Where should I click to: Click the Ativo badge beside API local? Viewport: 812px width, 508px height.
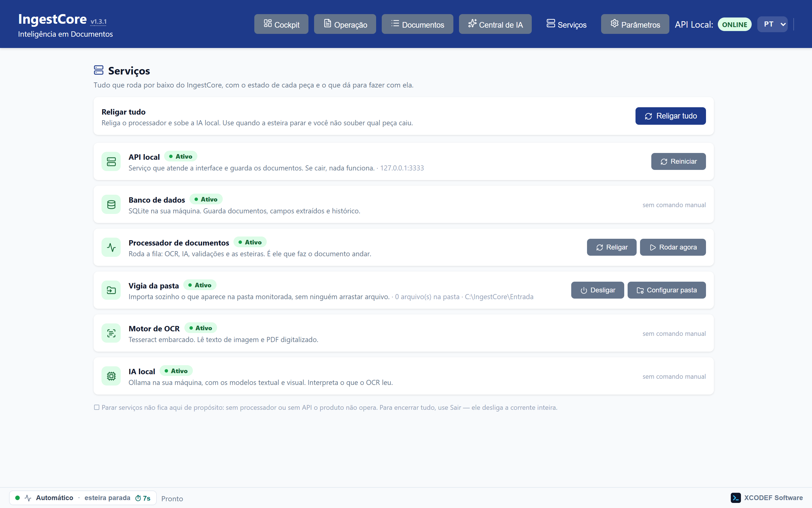(180, 157)
